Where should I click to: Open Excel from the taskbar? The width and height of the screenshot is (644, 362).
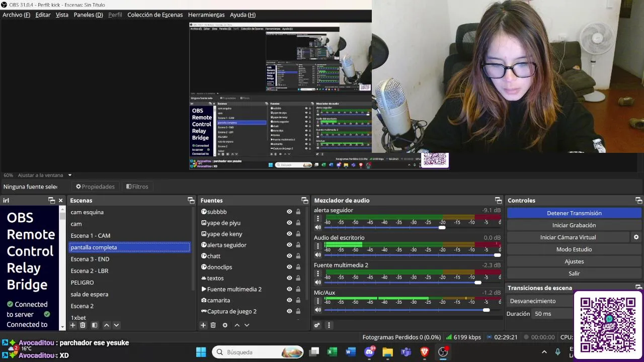click(332, 352)
